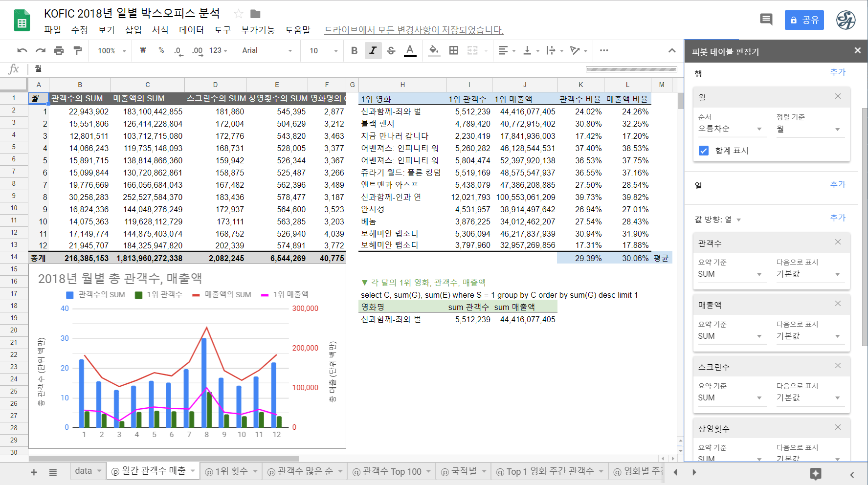Uncheck the 합계 표시 checkbox
The image size is (868, 485).
click(x=704, y=151)
